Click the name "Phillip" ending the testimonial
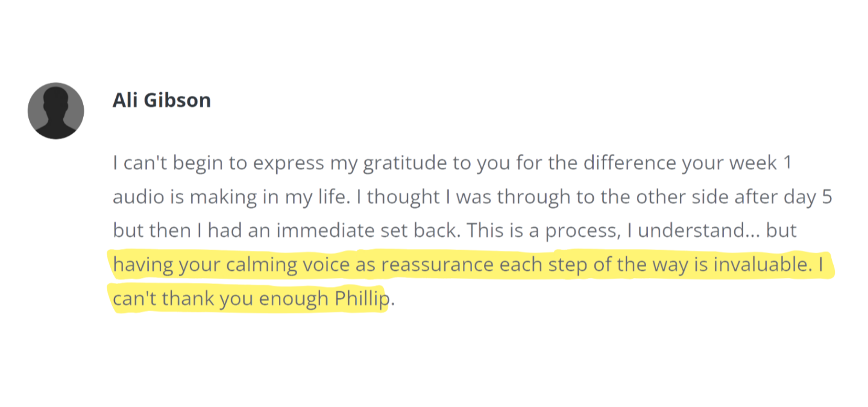This screenshot has height=407, width=868. [x=363, y=299]
